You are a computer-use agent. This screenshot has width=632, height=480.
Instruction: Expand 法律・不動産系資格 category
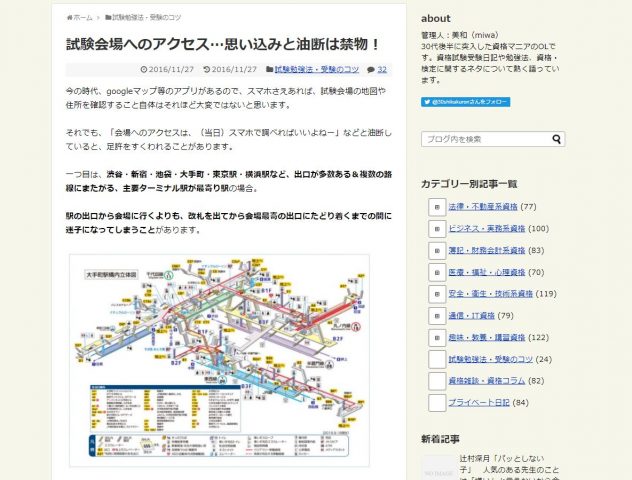point(437,207)
